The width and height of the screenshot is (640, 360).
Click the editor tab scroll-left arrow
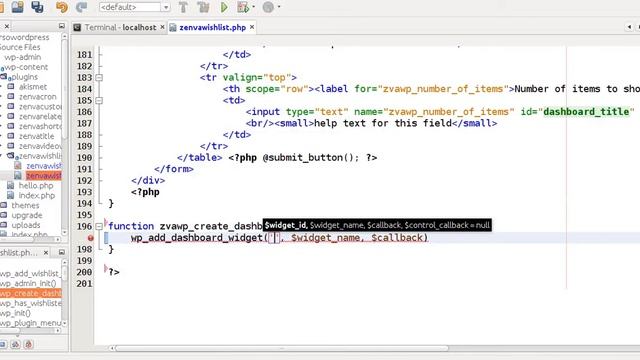(629, 27)
